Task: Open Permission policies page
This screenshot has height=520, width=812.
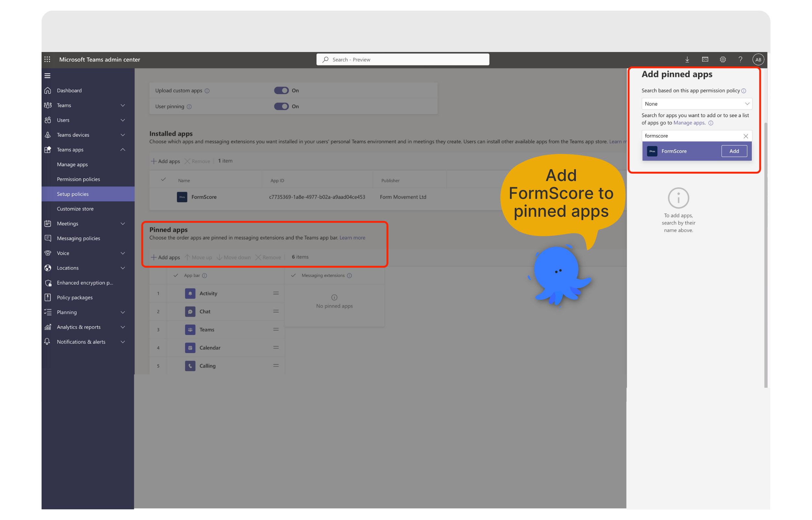Action: pos(78,179)
